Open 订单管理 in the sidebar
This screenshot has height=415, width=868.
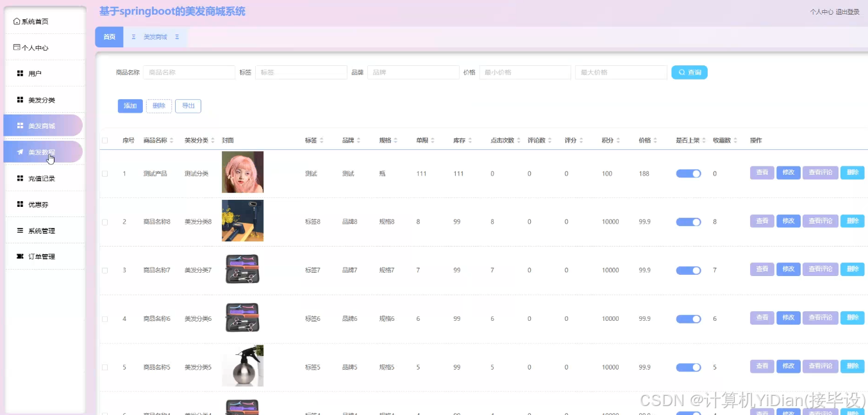[45, 256]
